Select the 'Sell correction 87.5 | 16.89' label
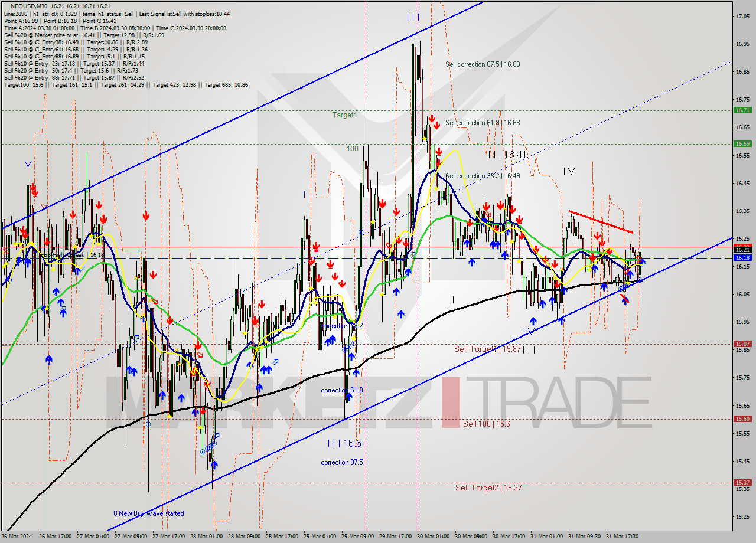The width and height of the screenshot is (756, 543). coord(483,64)
